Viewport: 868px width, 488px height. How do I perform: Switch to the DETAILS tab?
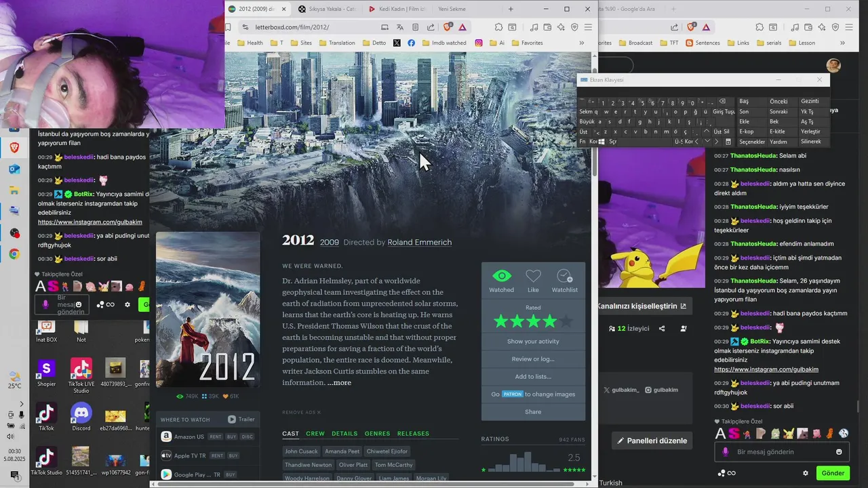click(344, 434)
